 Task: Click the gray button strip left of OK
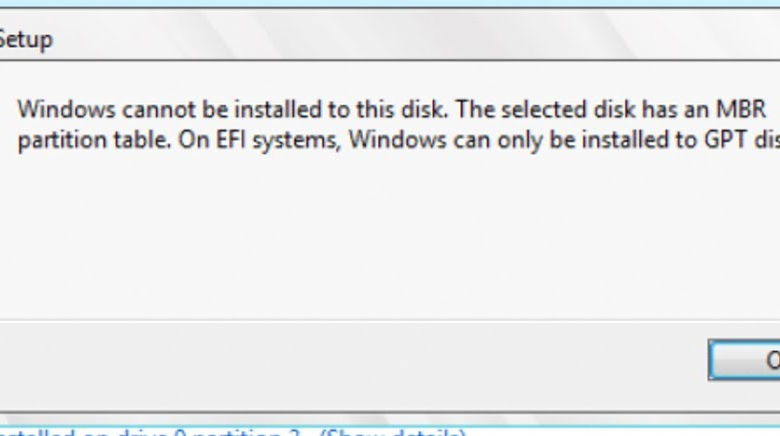[x=350, y=360]
